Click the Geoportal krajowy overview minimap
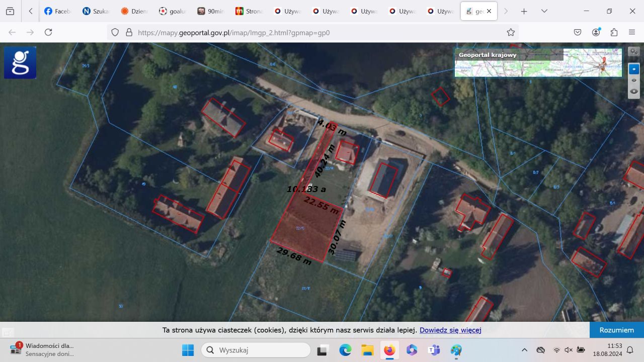This screenshot has height=362, width=644. click(538, 63)
